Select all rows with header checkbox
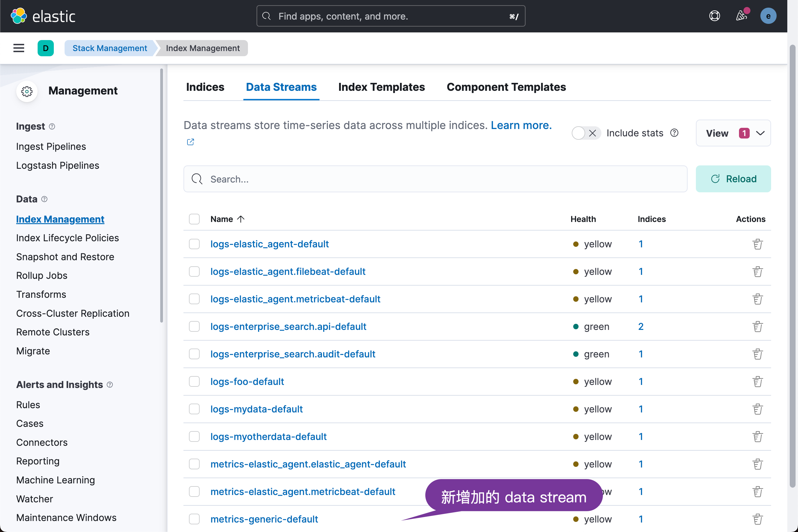Viewport: 798px width, 532px height. pos(194,219)
